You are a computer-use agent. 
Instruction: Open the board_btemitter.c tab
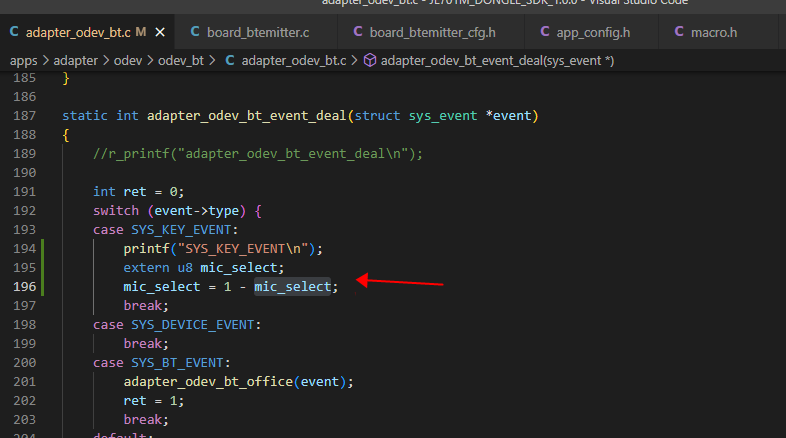[258, 32]
